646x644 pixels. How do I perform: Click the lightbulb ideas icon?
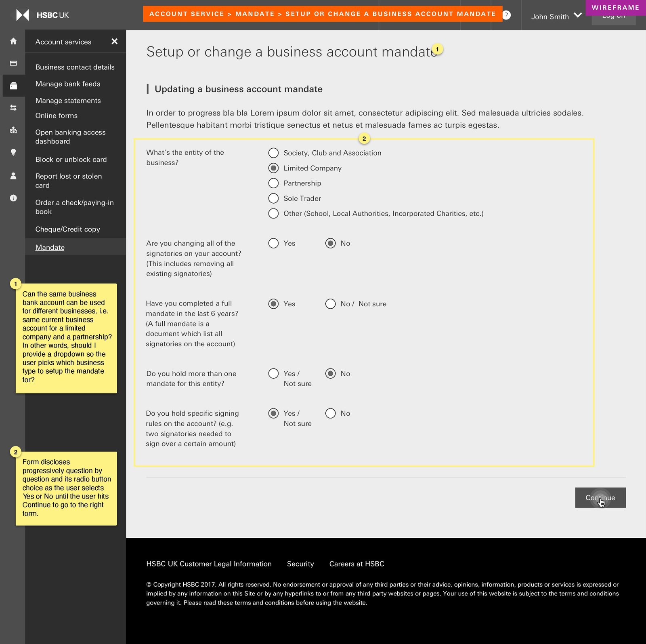(x=13, y=153)
